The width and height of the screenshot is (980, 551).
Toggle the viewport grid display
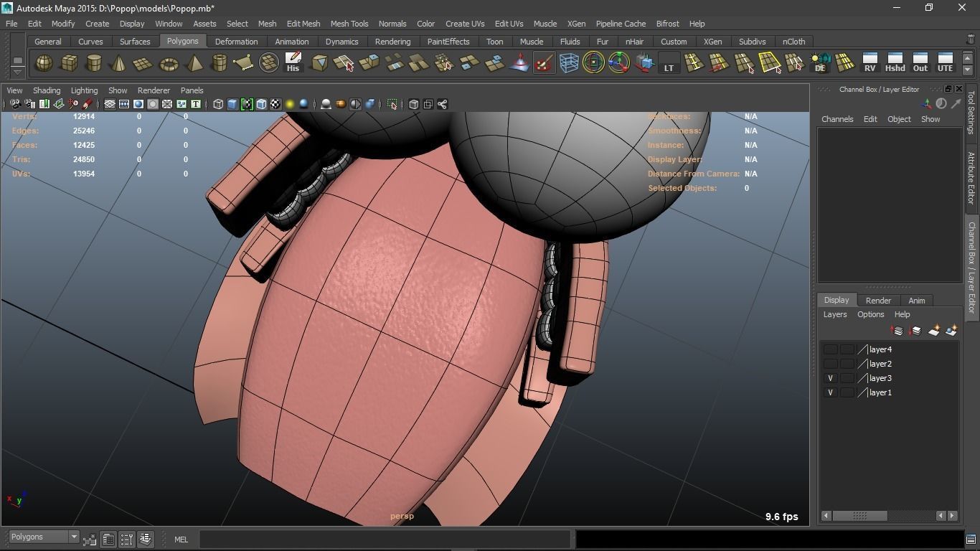pyautogui.click(x=110, y=105)
